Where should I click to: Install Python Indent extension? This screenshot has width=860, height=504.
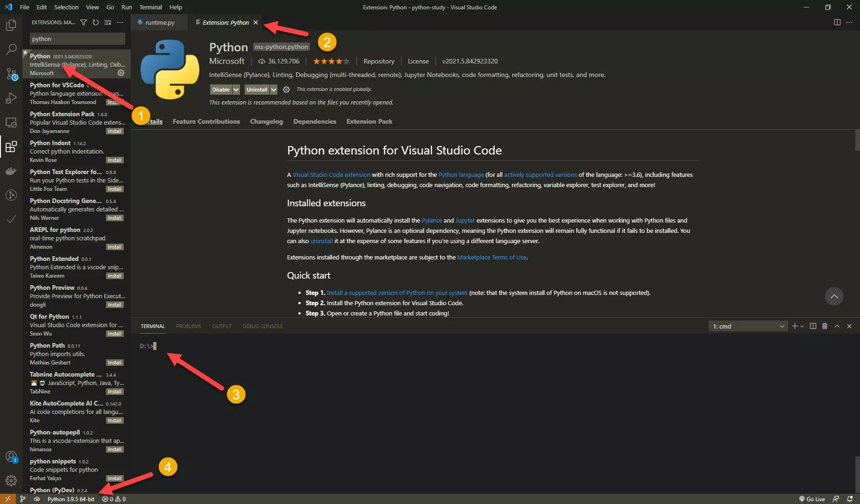(114, 160)
